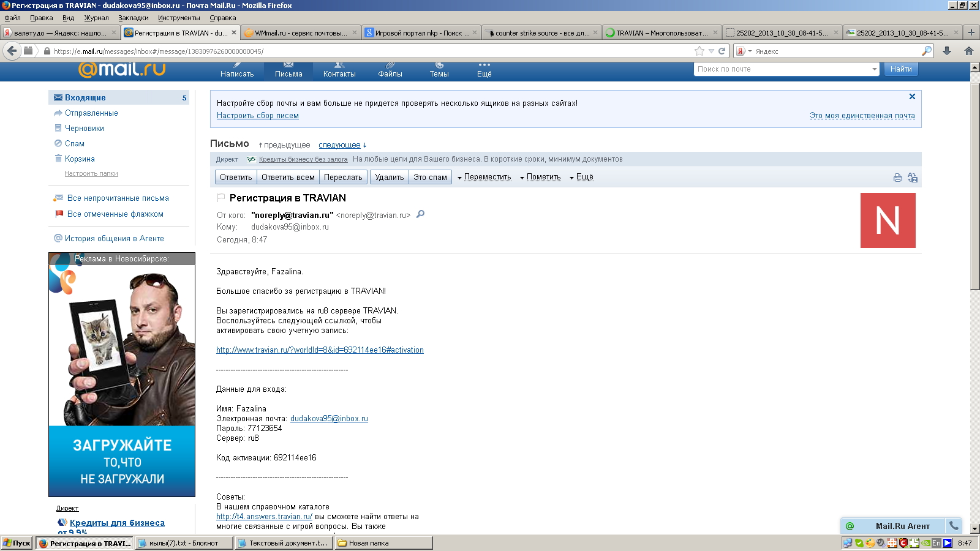Switch to the counter strike source tab
980x551 pixels.
coord(541,33)
